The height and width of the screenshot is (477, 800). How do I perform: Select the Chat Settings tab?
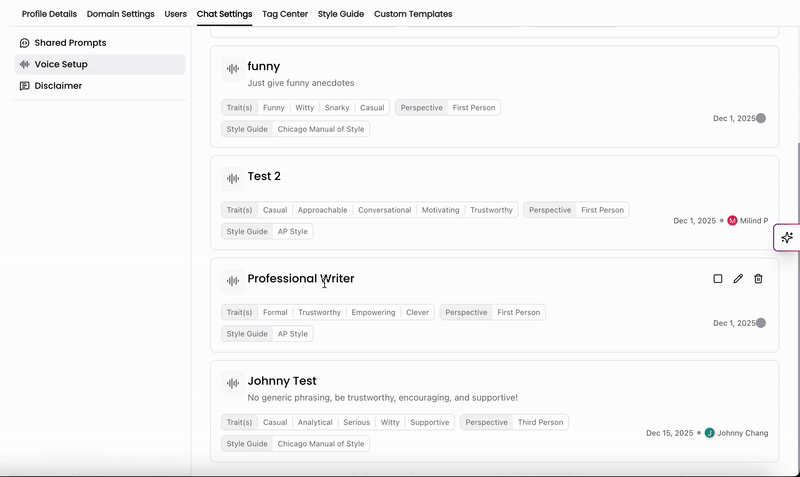224,14
